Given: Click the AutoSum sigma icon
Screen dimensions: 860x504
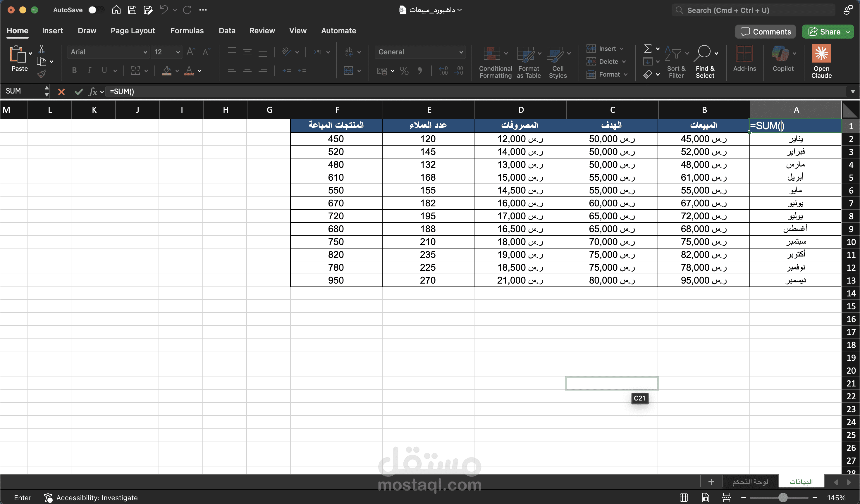Looking at the screenshot, I should (647, 49).
